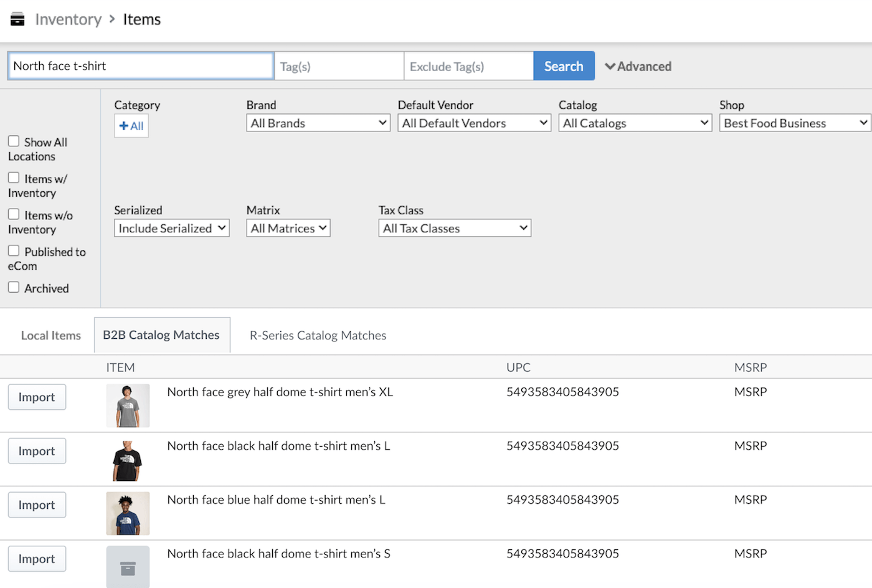The image size is (872, 588).
Task: Click the MSRP value in black men's S row
Action: (751, 554)
